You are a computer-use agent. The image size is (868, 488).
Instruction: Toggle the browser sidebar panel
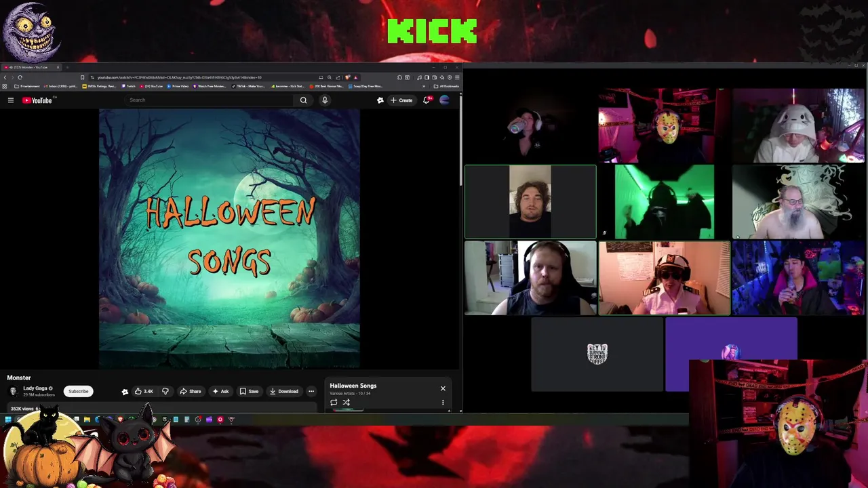click(427, 77)
